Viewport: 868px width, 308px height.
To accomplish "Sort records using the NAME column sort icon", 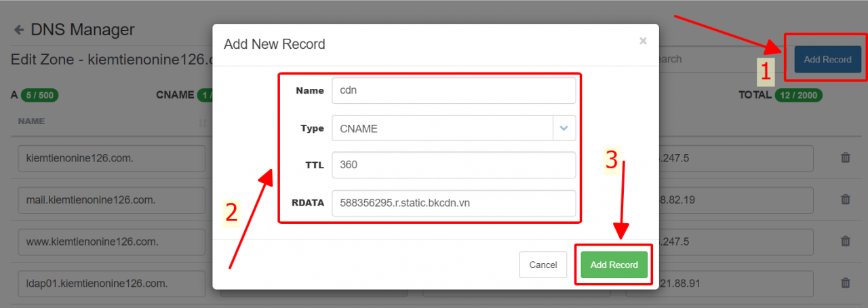I will coord(202,123).
